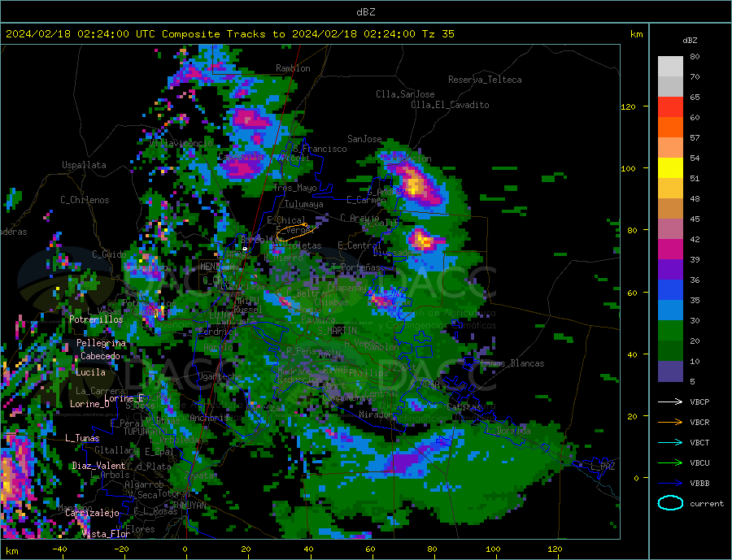Click the Vista_Flor place label

pos(106,534)
